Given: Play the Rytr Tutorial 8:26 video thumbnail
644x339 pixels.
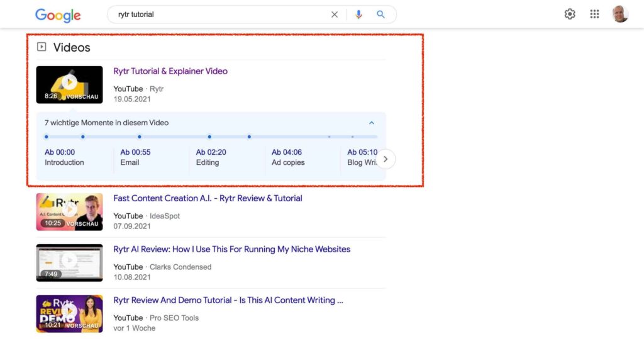Looking at the screenshot, I should coord(69,85).
